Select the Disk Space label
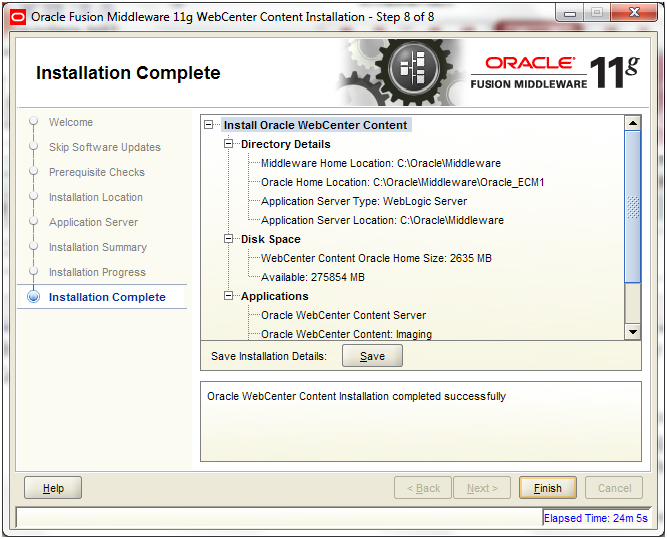The image size is (667, 539). [271, 239]
